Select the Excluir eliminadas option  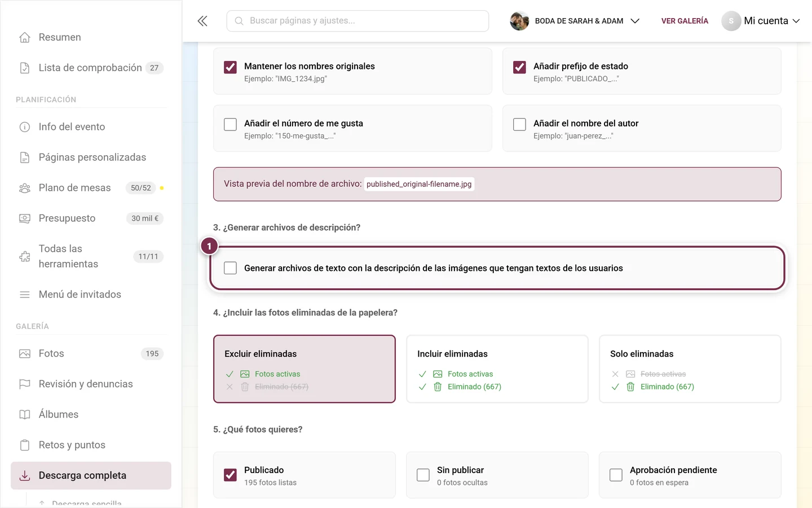(304, 369)
